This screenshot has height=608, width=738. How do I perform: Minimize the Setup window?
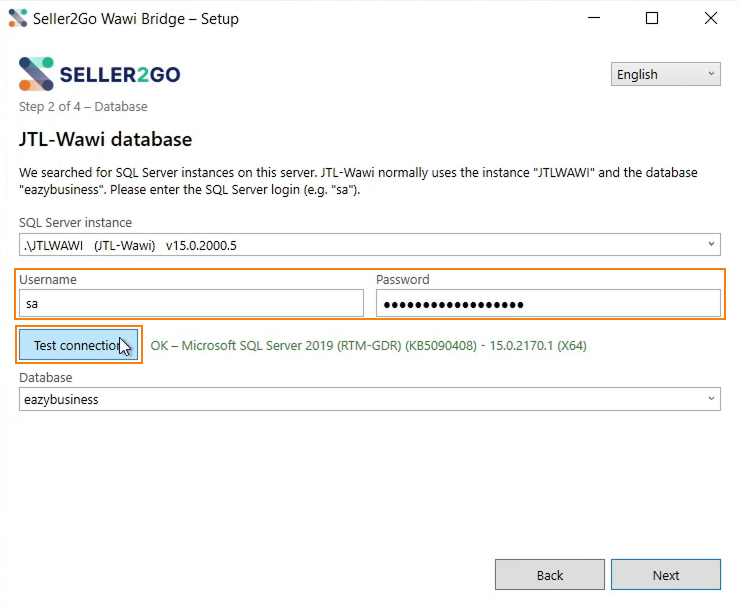[594, 18]
